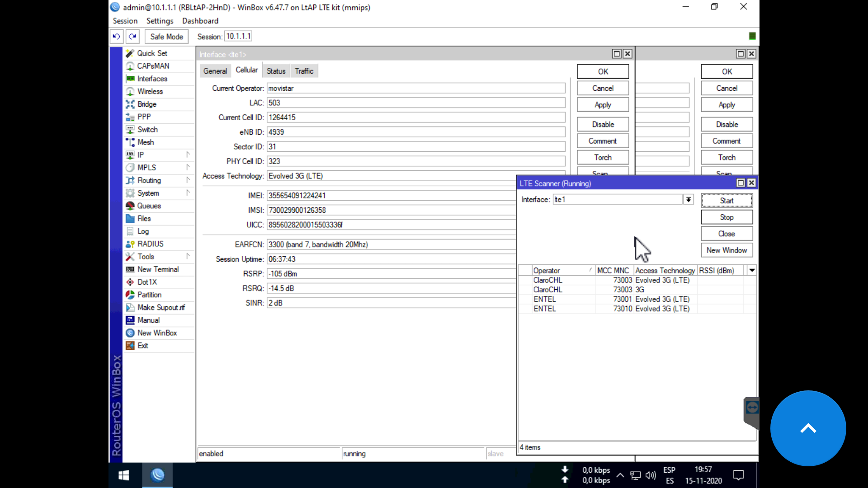Click Comment in the background right window
868x488 pixels.
726,141
